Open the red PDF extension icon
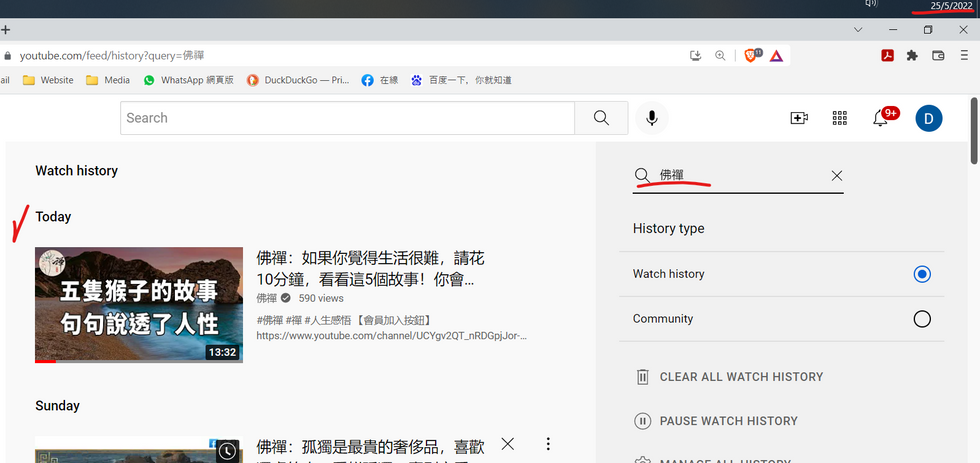 click(888, 56)
